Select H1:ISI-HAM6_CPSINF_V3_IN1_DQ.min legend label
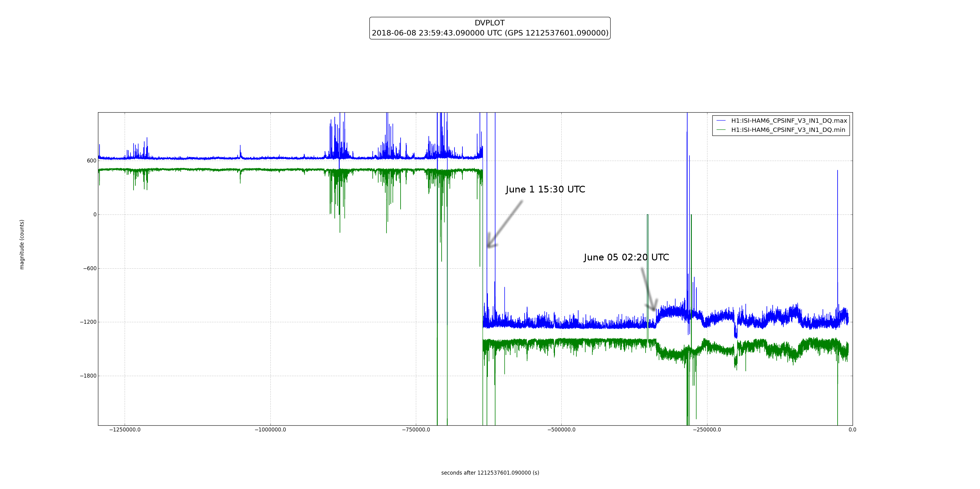 point(788,130)
